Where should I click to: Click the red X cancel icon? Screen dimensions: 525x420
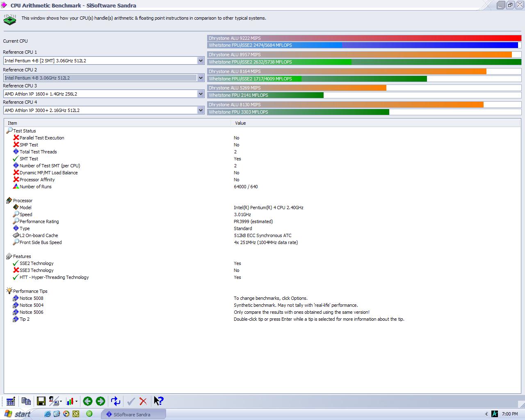(143, 401)
